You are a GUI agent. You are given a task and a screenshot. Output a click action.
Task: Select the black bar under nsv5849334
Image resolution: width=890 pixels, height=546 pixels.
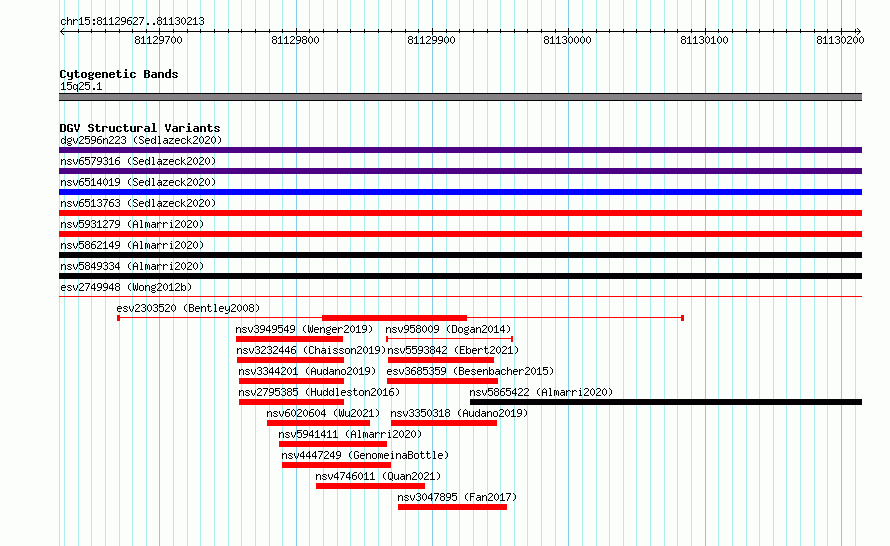click(460, 276)
